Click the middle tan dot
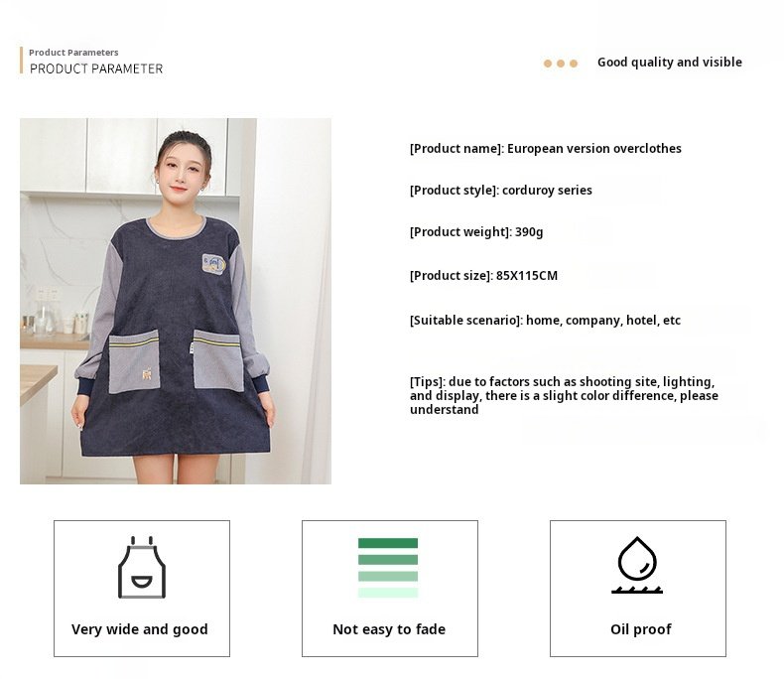 (x=561, y=64)
